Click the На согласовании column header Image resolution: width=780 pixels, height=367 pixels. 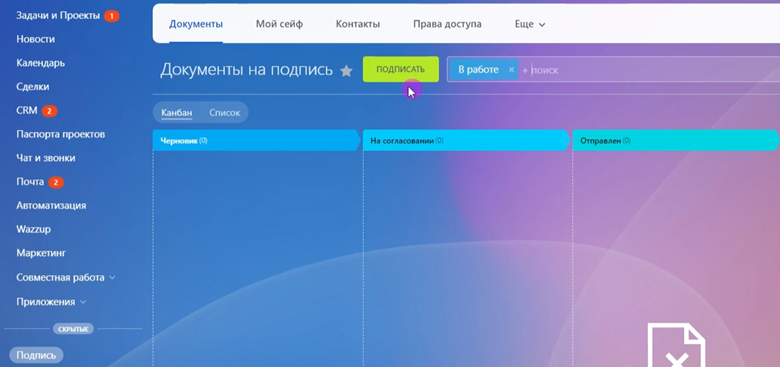click(x=466, y=140)
